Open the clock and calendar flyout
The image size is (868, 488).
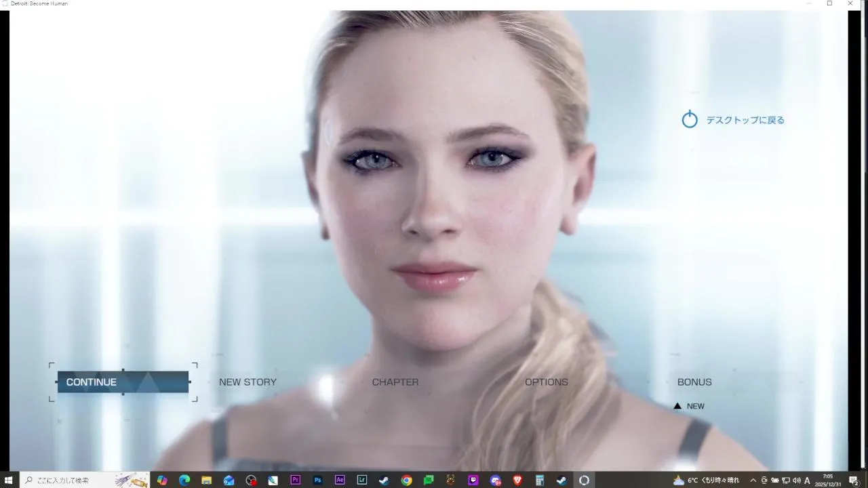(x=828, y=481)
